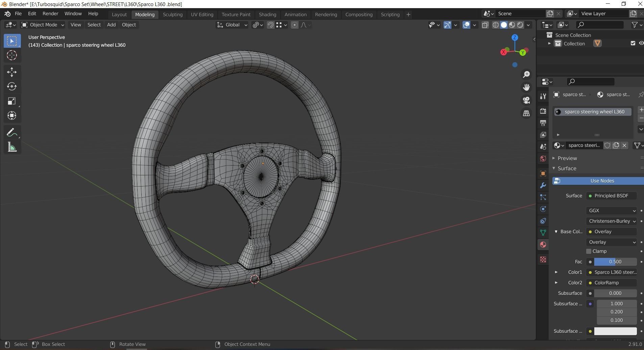Choose the Measure tool
The image size is (644, 350).
12,147
